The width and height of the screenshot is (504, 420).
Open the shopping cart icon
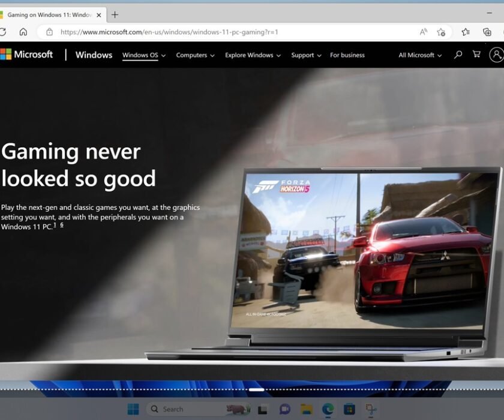point(476,55)
